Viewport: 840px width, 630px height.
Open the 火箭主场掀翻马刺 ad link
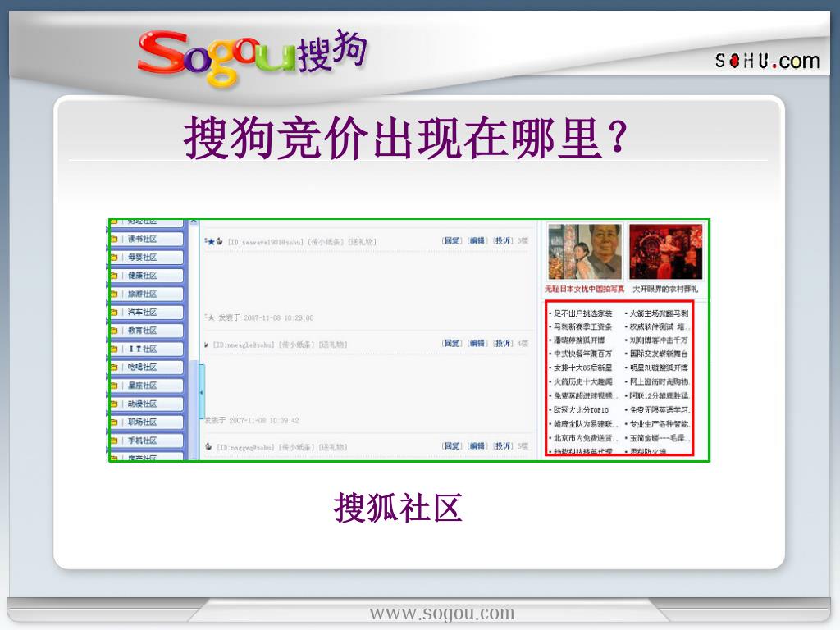[x=659, y=313]
